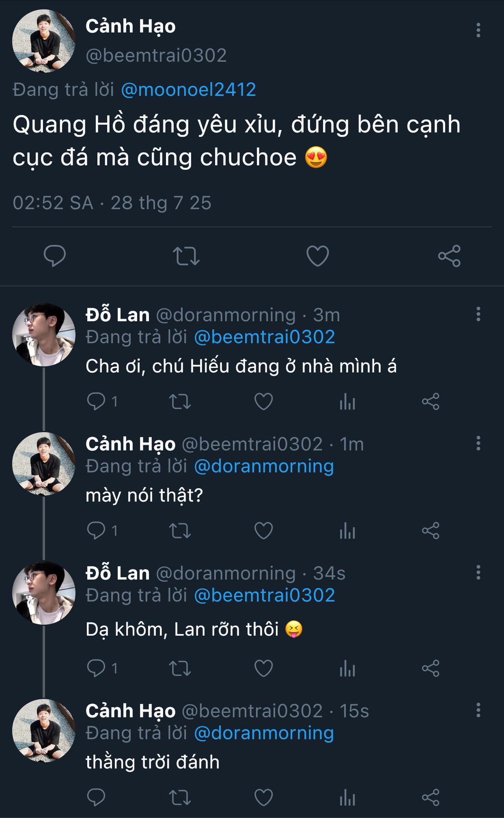The image size is (504, 818).
Task: Open @beemtrai0302 link in "Cha ơi" reply
Action: click(x=264, y=337)
